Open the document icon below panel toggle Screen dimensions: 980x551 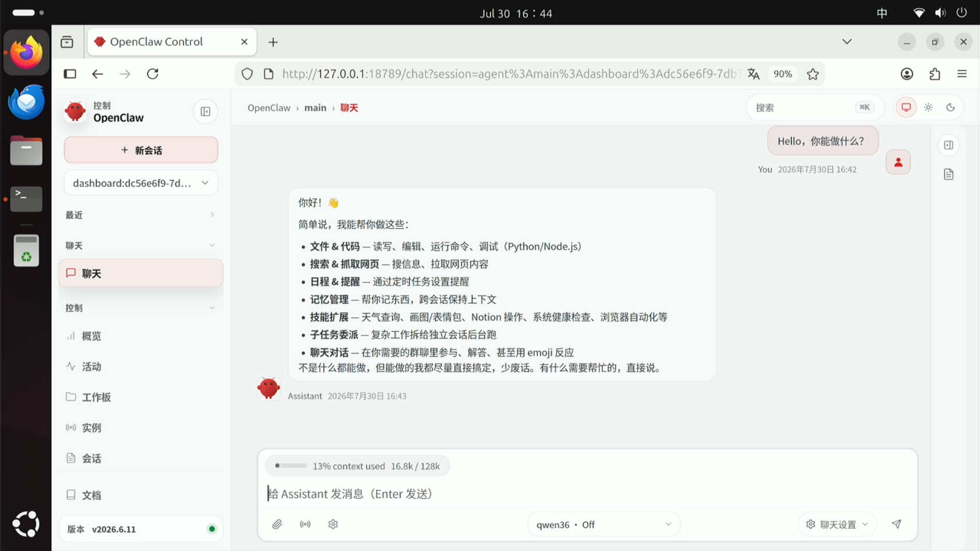point(949,174)
